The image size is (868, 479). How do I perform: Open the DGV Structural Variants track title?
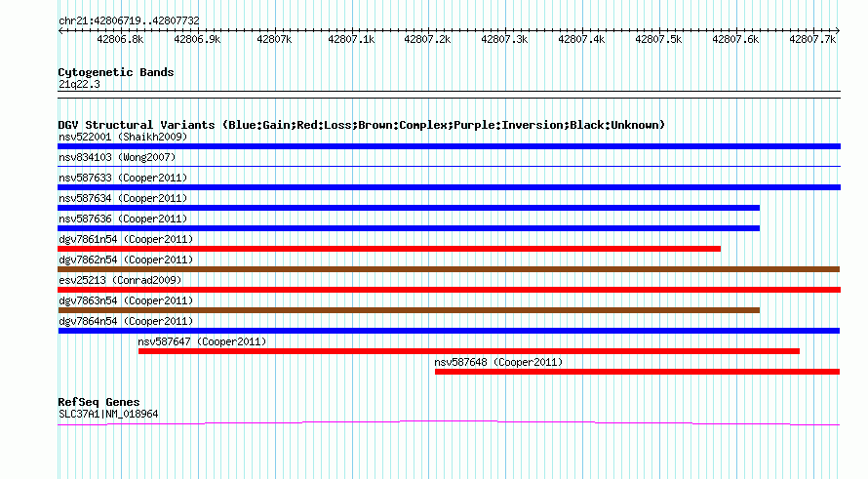[x=362, y=125]
